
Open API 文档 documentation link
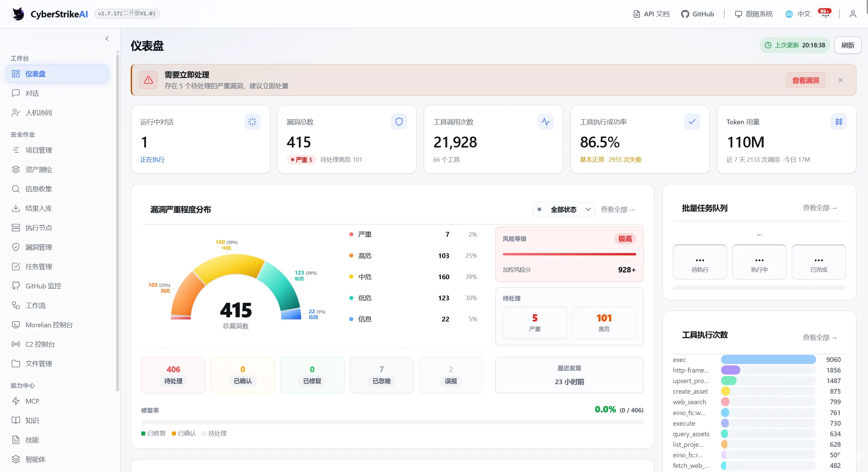pyautogui.click(x=652, y=14)
